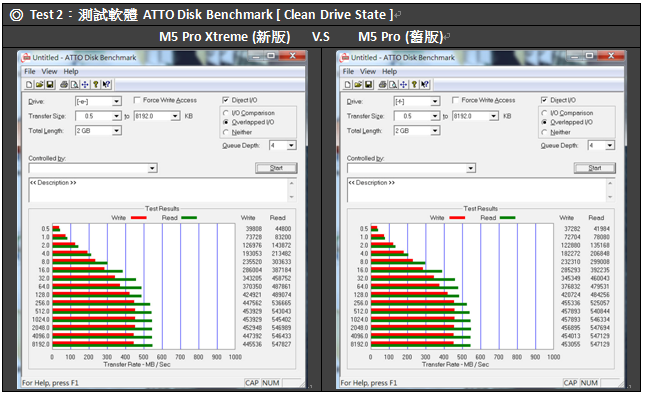Open Transfer Size 0.5 dropdown in left window
Image resolution: width=645 pixels, height=397 pixels.
pos(116,116)
